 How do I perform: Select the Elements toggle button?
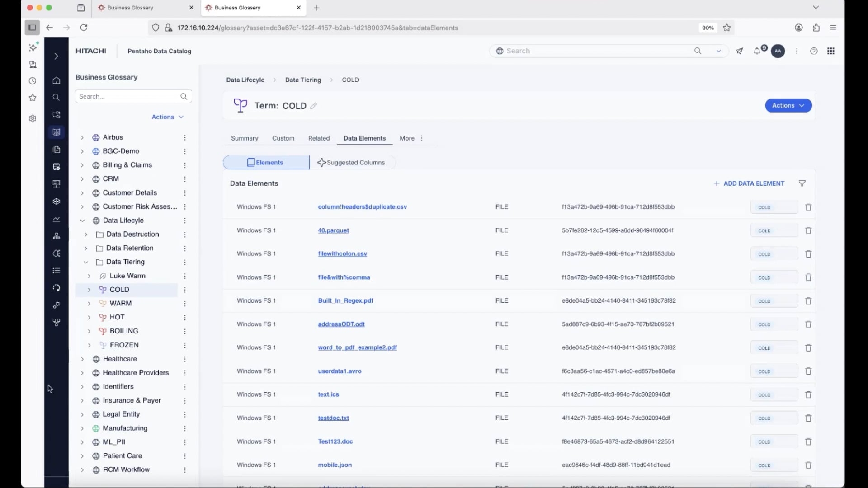click(x=266, y=163)
